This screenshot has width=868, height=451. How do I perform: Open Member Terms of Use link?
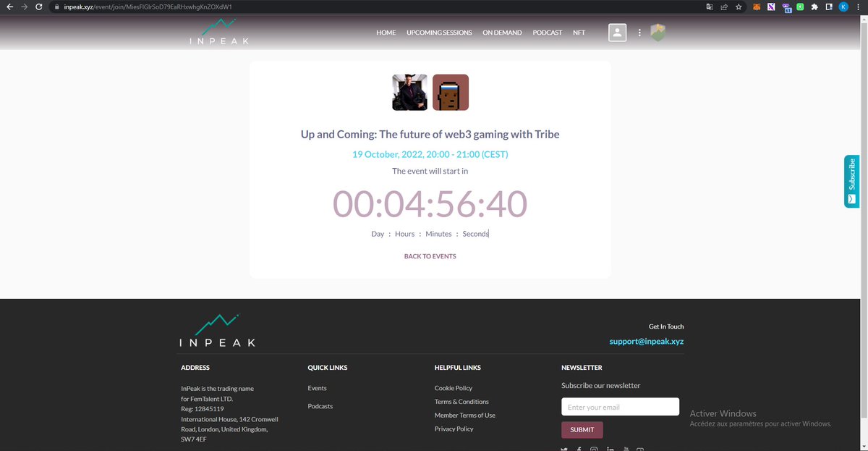point(465,416)
